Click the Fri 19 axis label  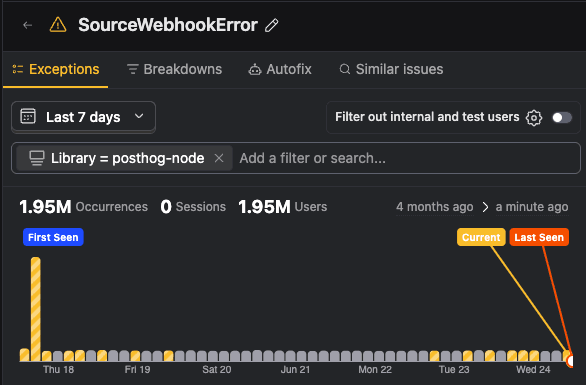tap(137, 370)
